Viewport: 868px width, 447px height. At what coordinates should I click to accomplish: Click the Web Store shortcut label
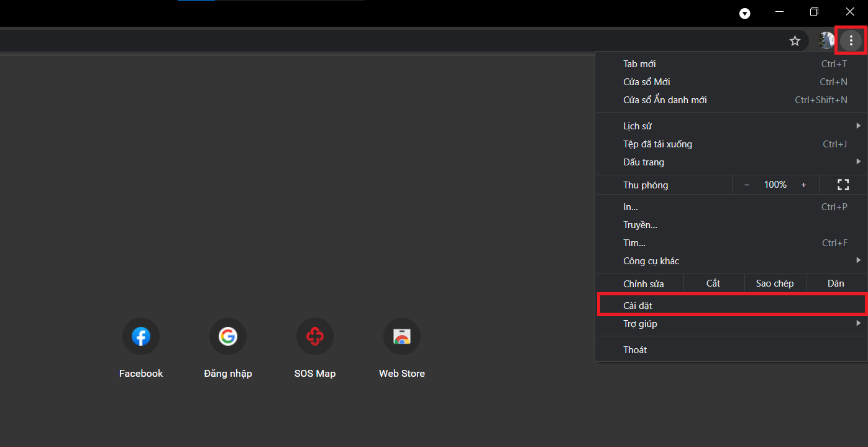tap(402, 374)
